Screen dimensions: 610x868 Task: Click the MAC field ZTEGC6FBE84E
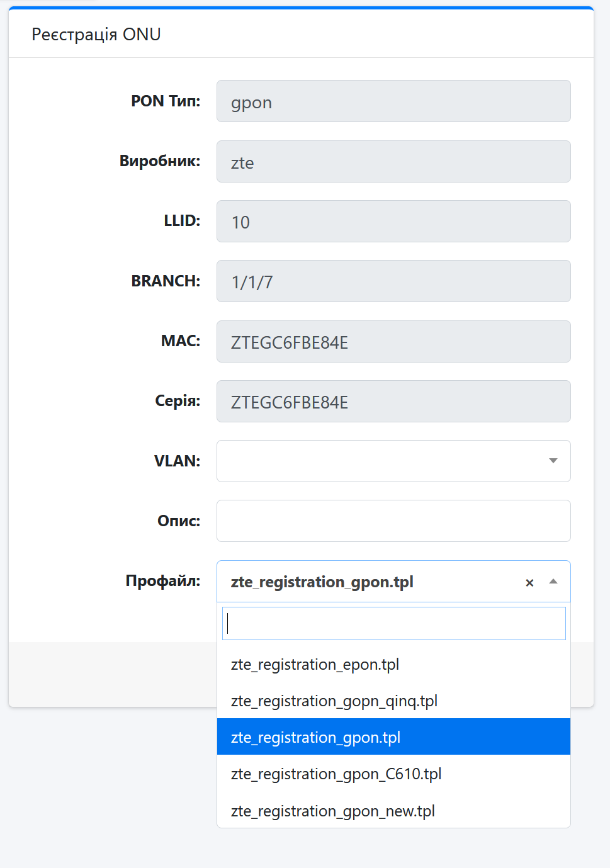point(393,342)
